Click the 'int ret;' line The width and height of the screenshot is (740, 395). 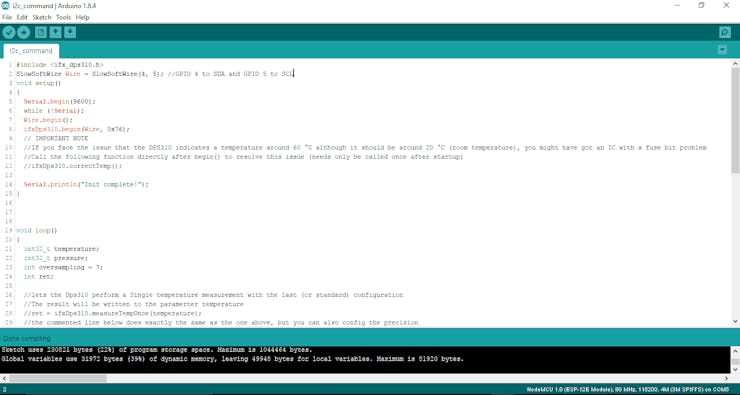click(x=39, y=277)
